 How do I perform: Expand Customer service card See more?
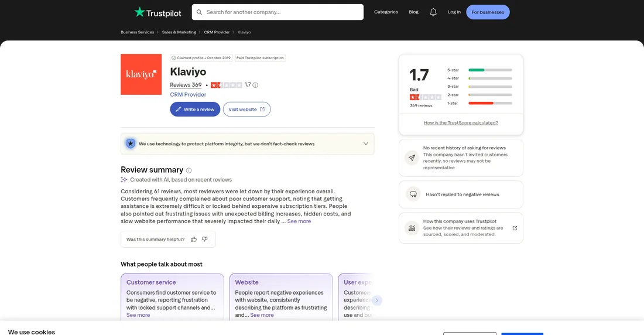coord(138,315)
